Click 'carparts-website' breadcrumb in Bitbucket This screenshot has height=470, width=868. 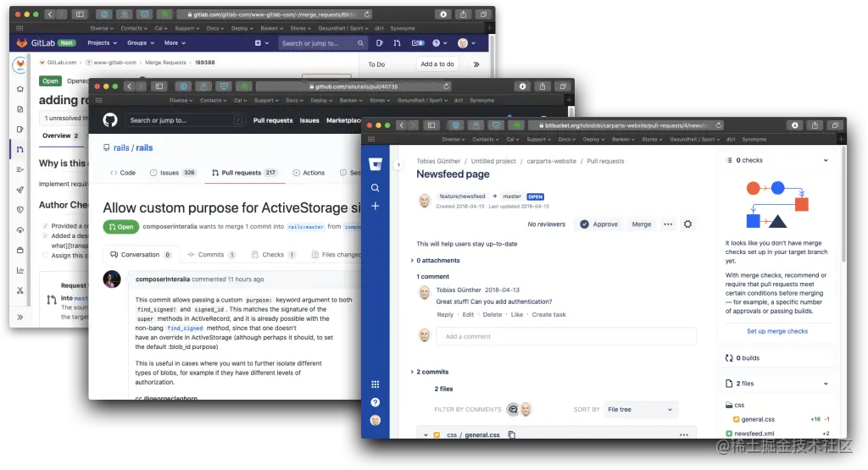(551, 161)
